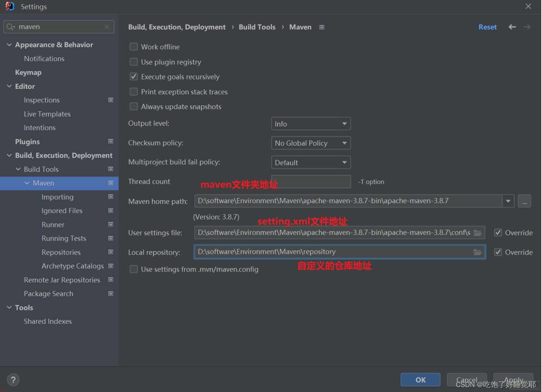The width and height of the screenshot is (542, 392).
Task: Click project-level icon beside Runner
Action: (111, 225)
